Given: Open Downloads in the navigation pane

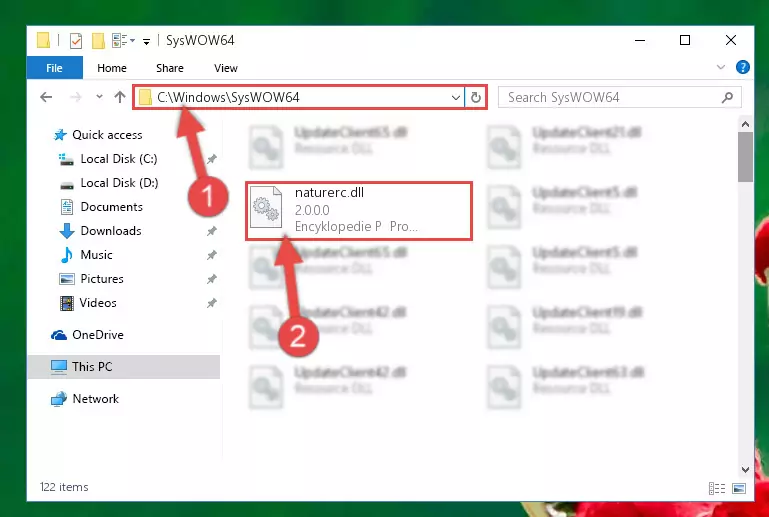Looking at the screenshot, I should [111, 231].
